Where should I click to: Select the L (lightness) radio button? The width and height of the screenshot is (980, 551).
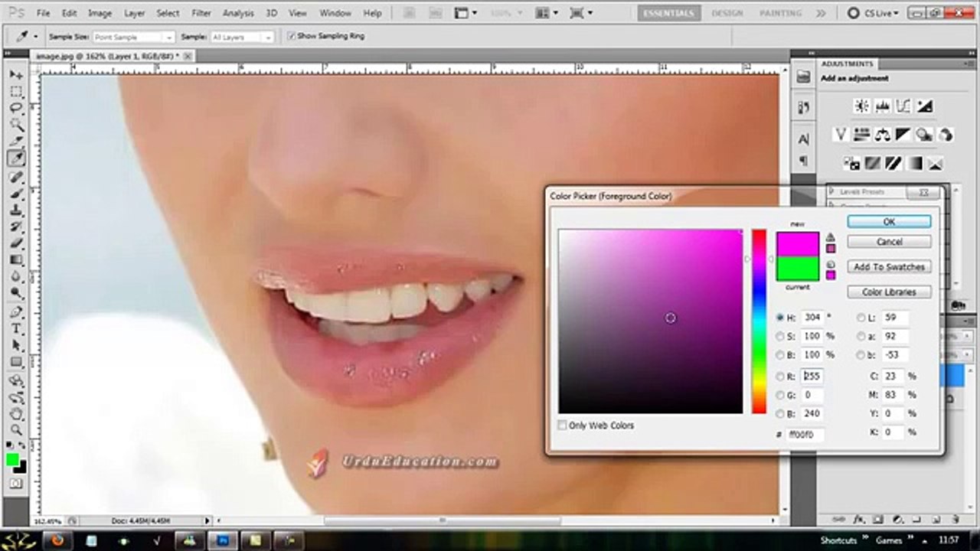click(x=861, y=317)
